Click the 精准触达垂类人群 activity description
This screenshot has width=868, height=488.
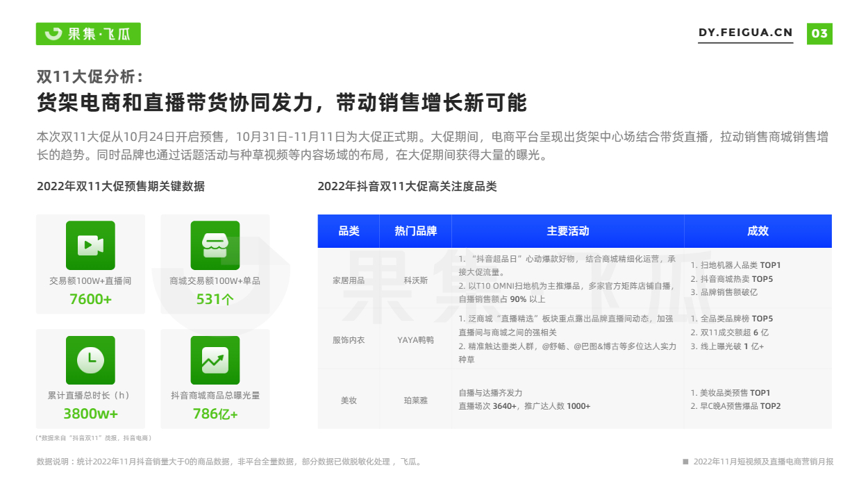click(x=567, y=353)
